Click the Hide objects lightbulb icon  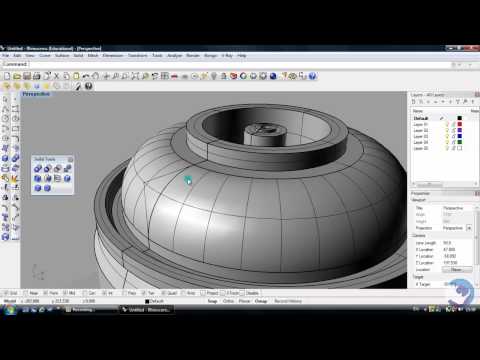coord(214,76)
